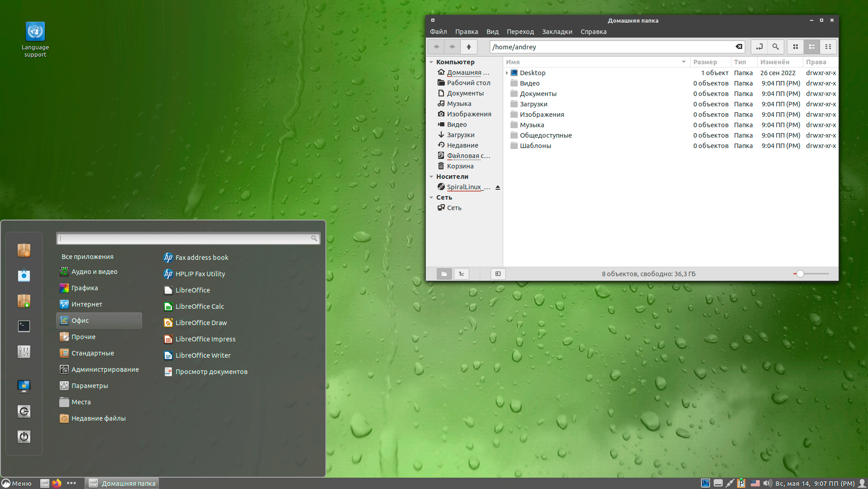This screenshot has height=489, width=868.
Task: Switch to compact view
Action: (828, 47)
